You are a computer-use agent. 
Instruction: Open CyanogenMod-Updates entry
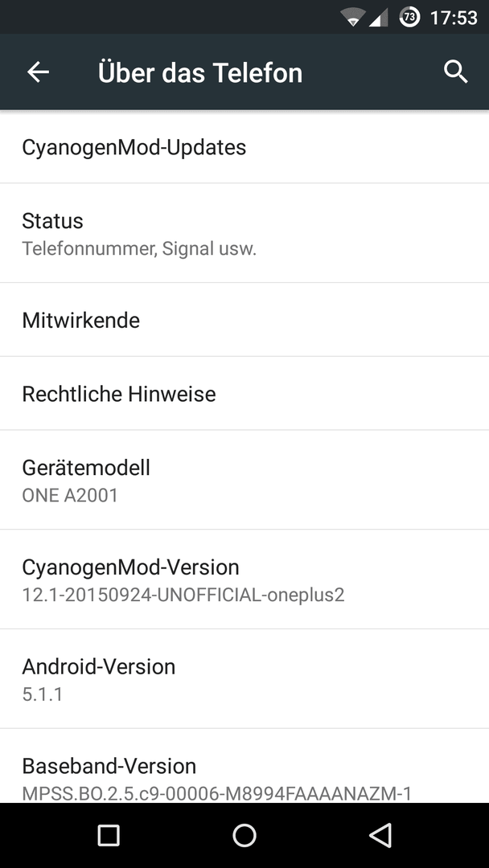244,147
